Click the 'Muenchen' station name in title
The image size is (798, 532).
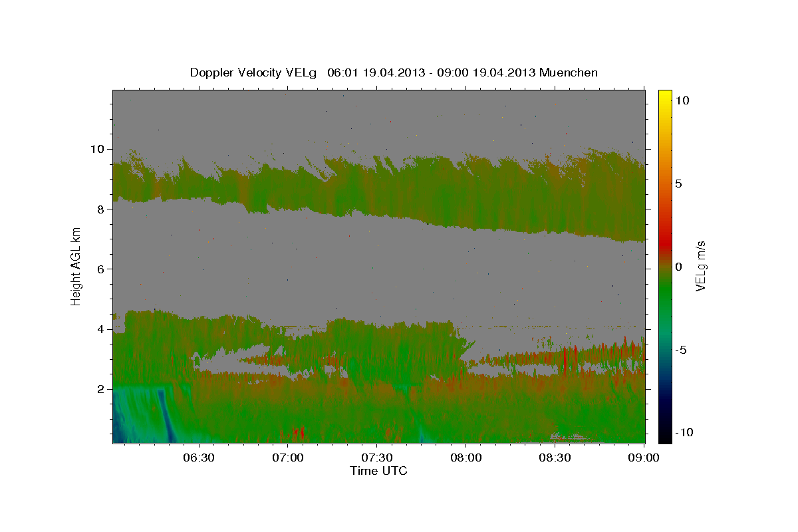click(x=569, y=72)
